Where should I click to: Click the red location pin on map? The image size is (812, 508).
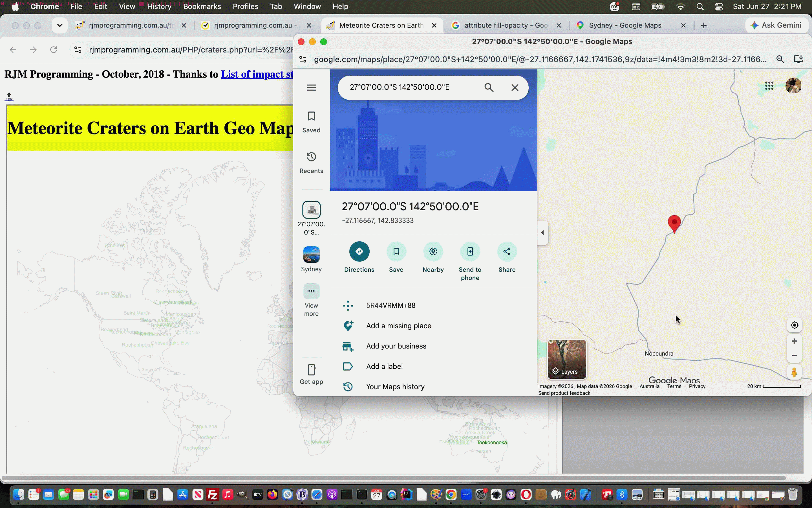(x=674, y=224)
